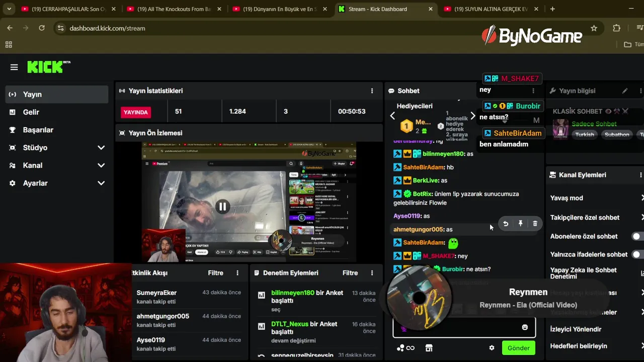View site information in address bar
Image resolution: width=644 pixels, height=362 pixels.
point(61,28)
